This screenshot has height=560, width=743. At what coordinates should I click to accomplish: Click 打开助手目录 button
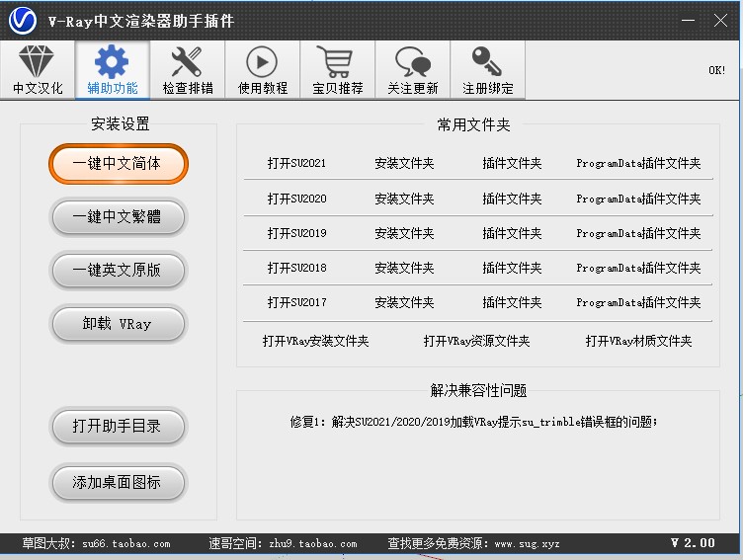click(118, 426)
